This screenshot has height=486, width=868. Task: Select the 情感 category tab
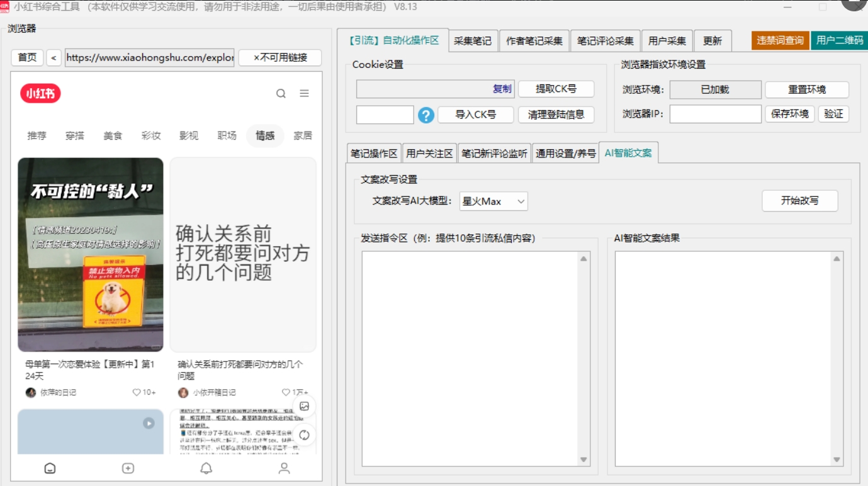265,135
